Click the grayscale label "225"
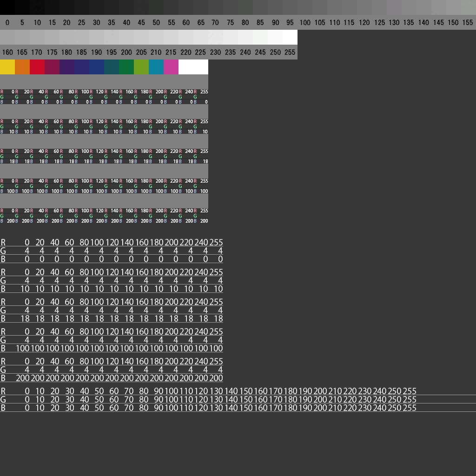 click(x=200, y=52)
